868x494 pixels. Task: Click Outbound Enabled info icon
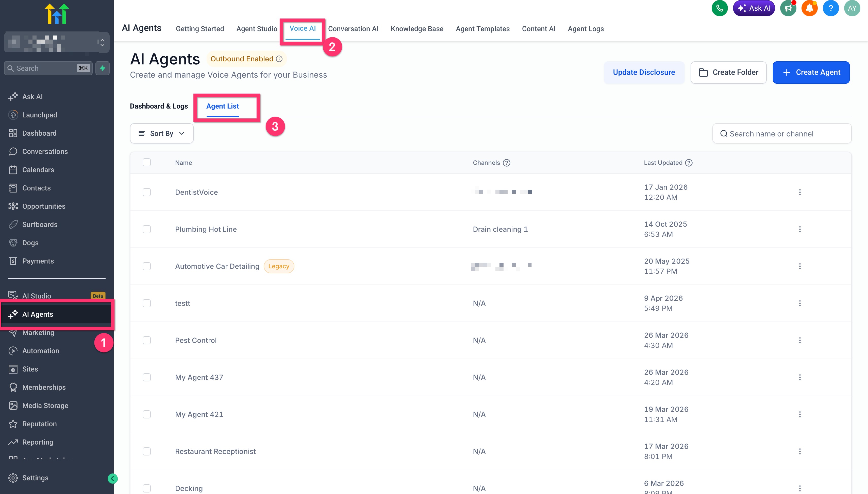click(279, 59)
